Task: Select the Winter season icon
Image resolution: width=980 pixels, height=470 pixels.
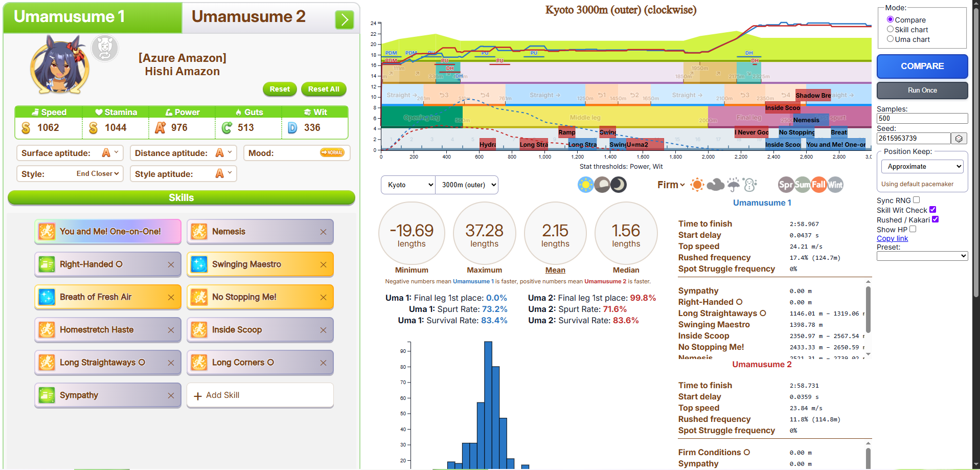Action: tap(835, 185)
